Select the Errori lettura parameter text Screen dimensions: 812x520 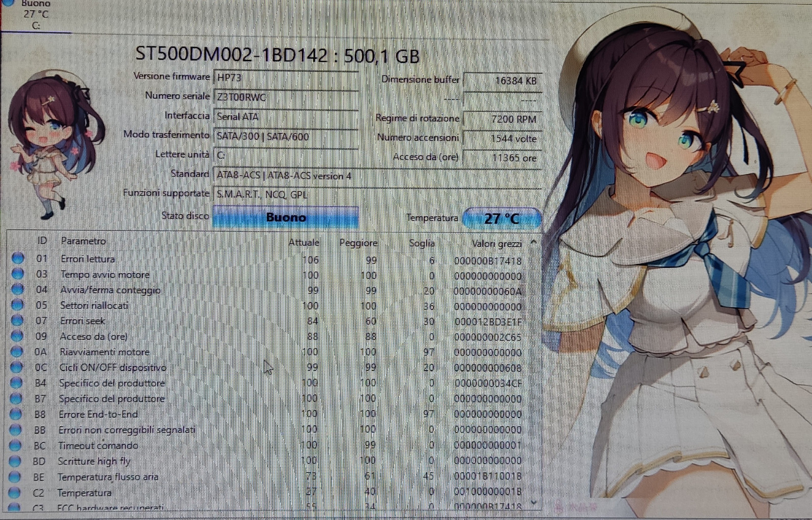pos(88,259)
